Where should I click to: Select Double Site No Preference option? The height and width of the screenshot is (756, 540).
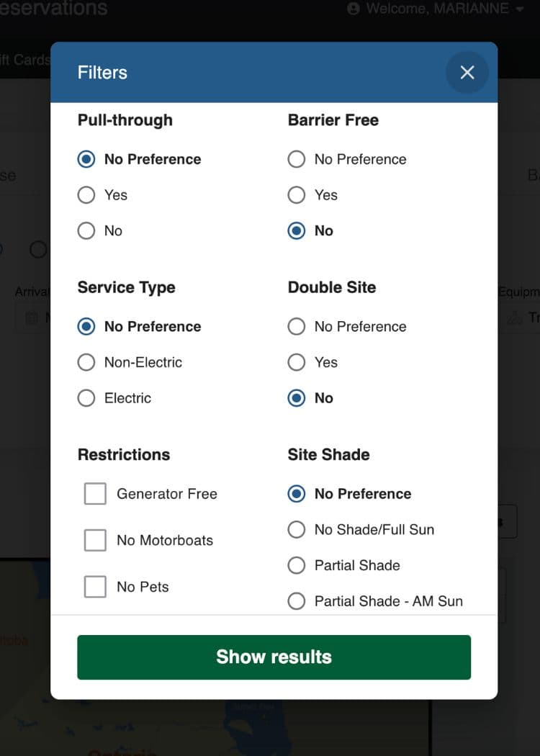(297, 326)
